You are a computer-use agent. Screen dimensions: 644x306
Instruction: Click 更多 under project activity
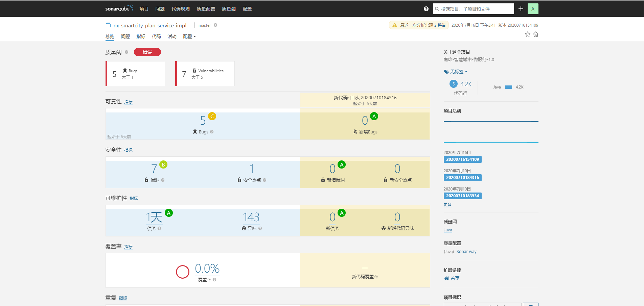[448, 204]
